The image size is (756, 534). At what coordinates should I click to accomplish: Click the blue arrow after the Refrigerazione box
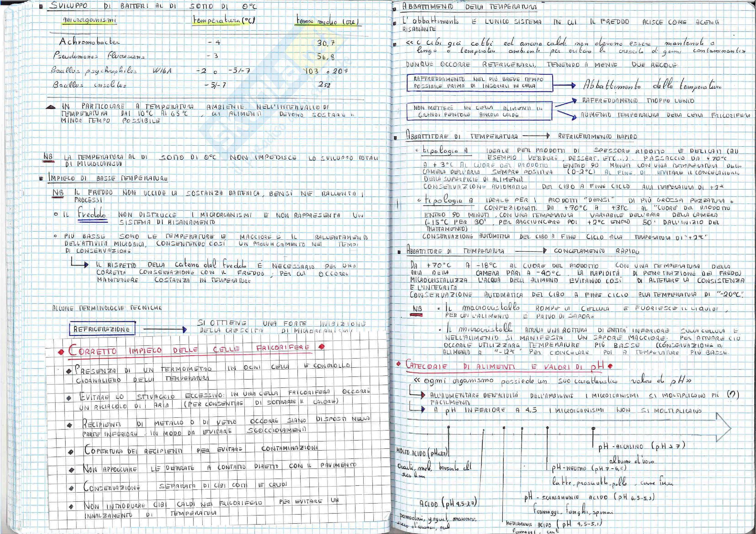coord(165,329)
